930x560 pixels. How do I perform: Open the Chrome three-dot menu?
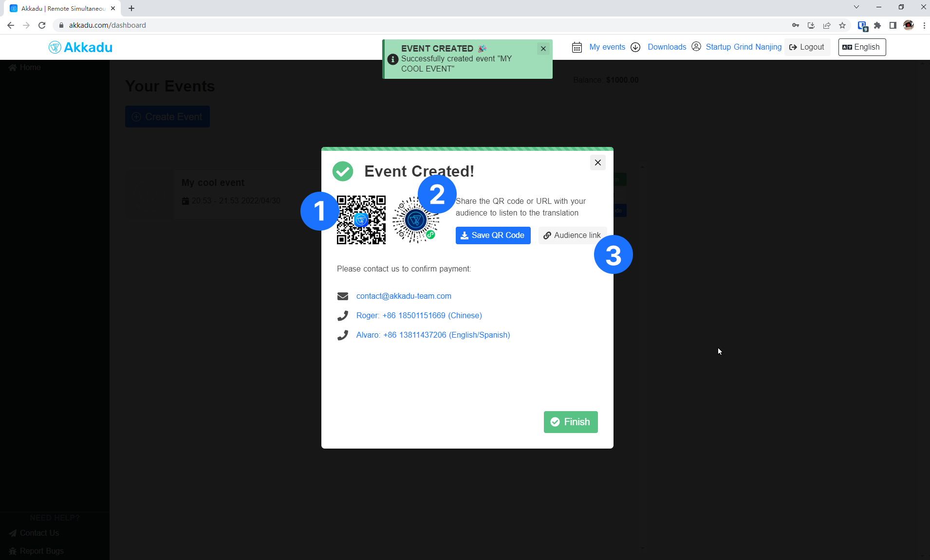click(x=924, y=25)
